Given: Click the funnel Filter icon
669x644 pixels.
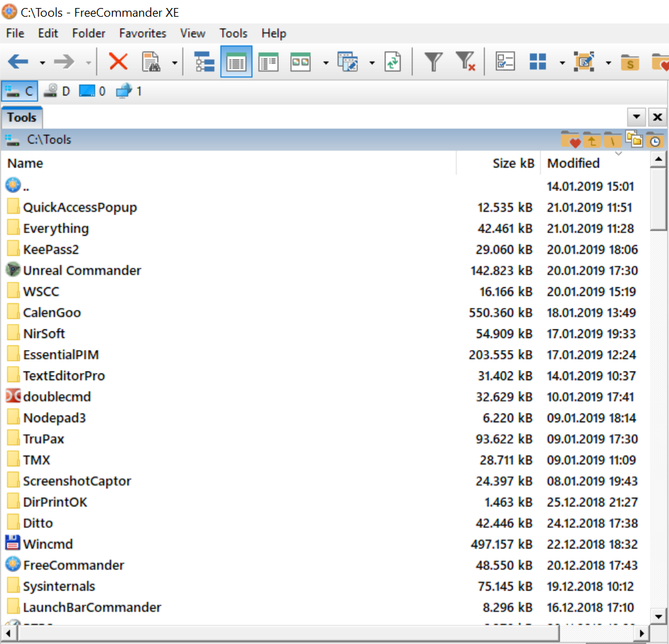Looking at the screenshot, I should click(x=433, y=62).
